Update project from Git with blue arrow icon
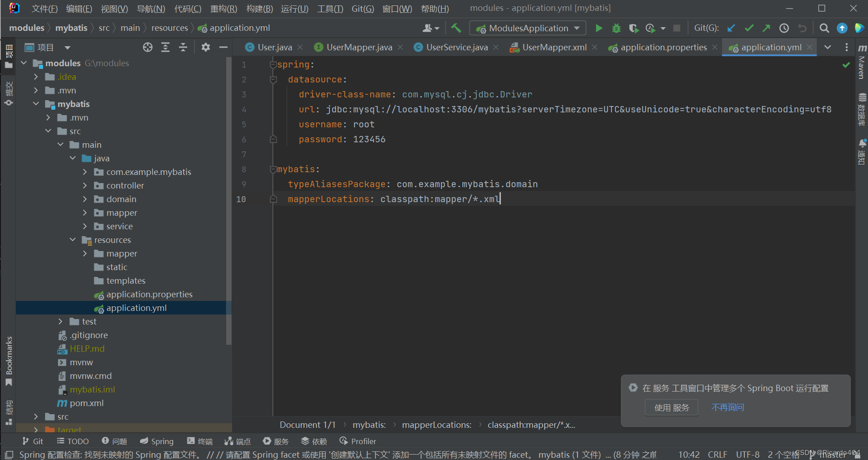 point(731,28)
